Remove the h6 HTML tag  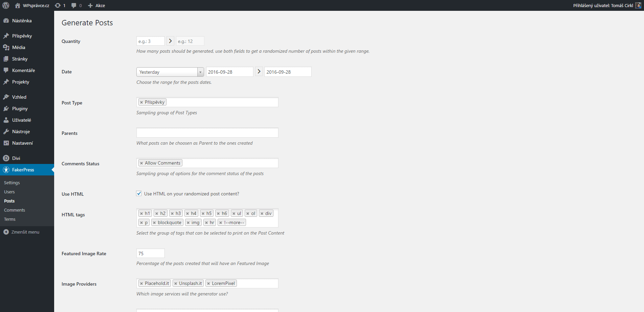(218, 214)
